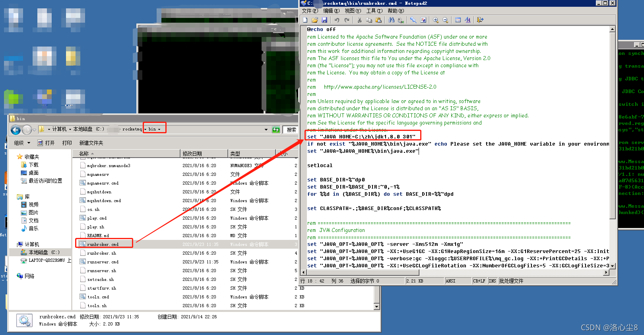Click 打印 in the Explorer toolbar

pyautogui.click(x=67, y=143)
